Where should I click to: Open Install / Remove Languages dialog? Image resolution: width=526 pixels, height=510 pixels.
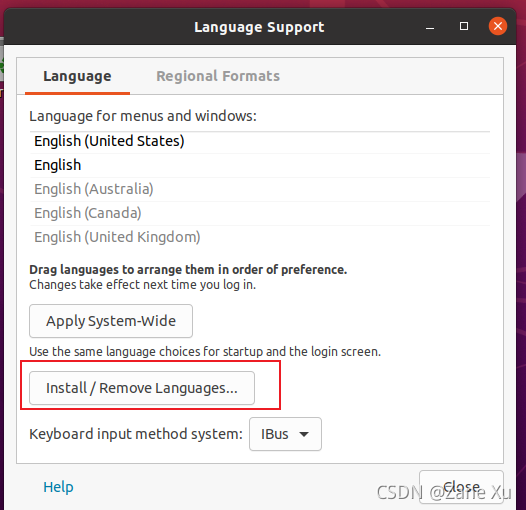pyautogui.click(x=142, y=388)
